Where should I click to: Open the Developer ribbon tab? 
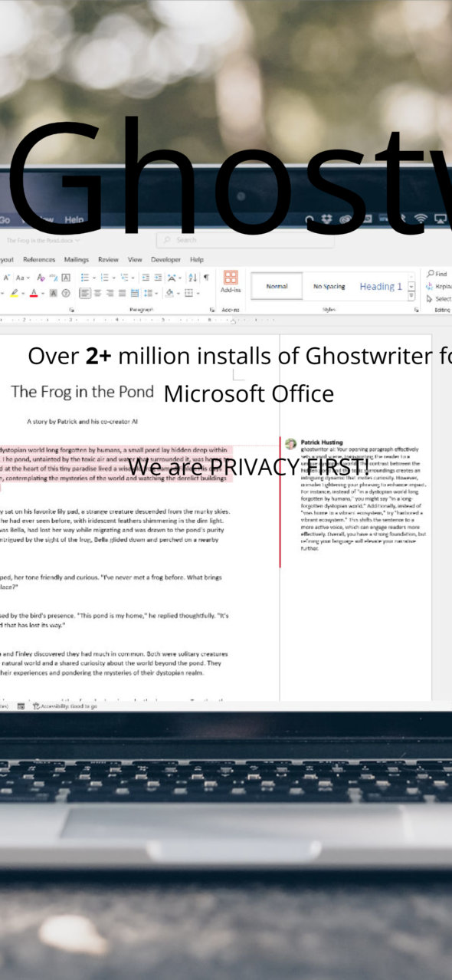165,259
